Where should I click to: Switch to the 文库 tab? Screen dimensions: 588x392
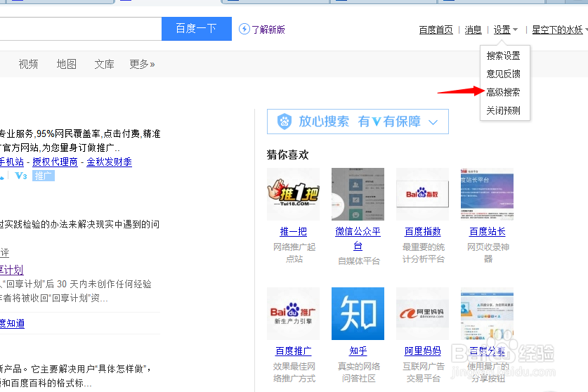(104, 64)
